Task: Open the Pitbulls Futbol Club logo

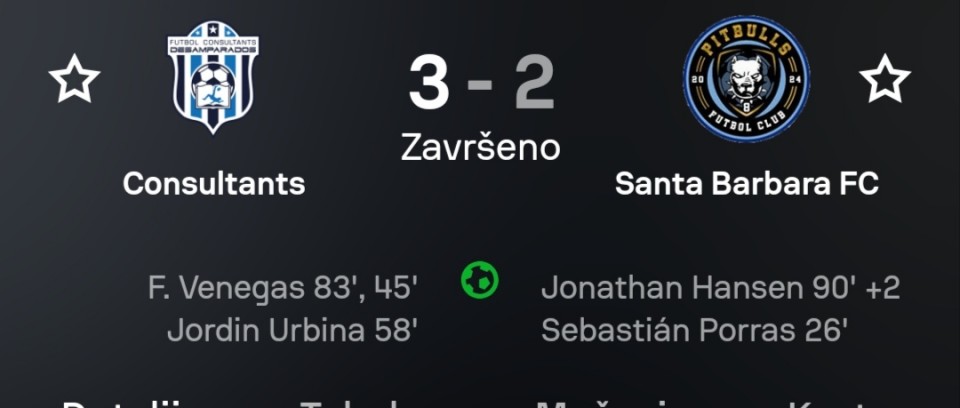Action: click(746, 79)
